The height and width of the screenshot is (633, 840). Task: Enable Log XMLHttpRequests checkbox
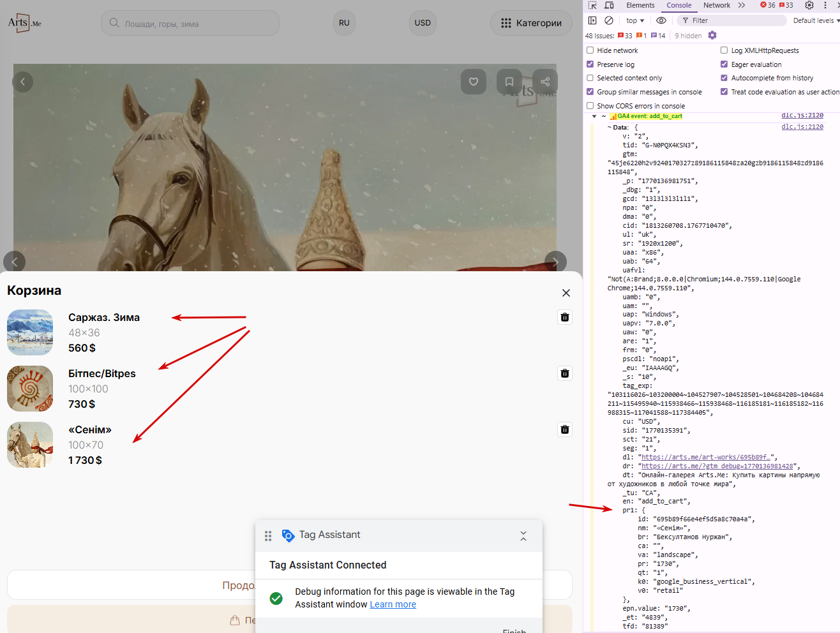tap(724, 50)
